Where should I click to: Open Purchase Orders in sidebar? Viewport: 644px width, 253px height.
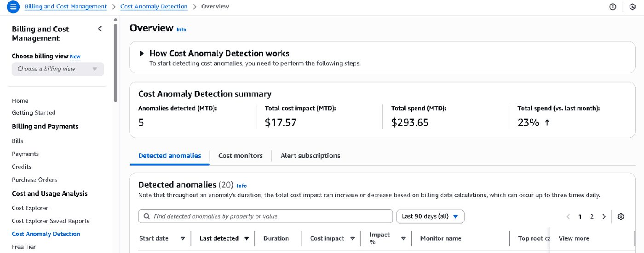(34, 180)
